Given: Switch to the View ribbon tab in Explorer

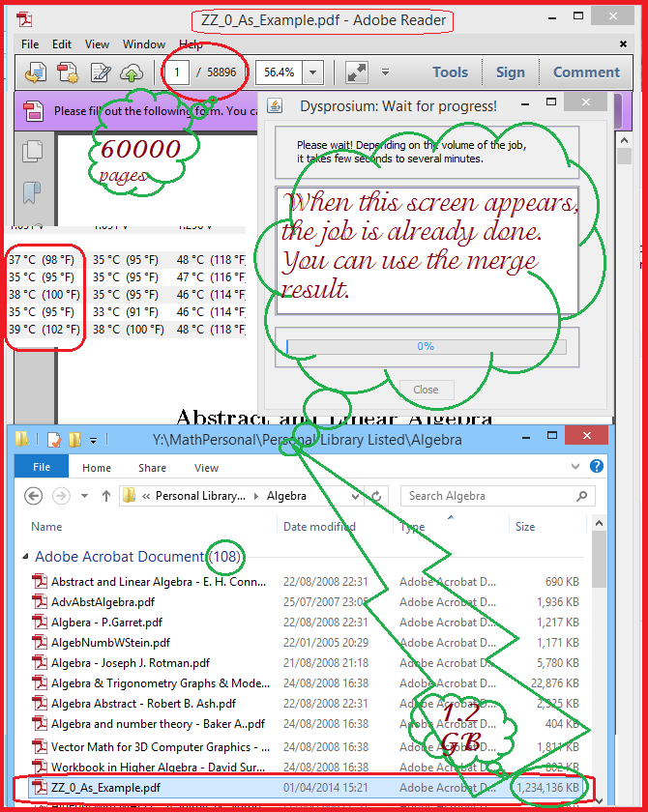Looking at the screenshot, I should point(206,468).
